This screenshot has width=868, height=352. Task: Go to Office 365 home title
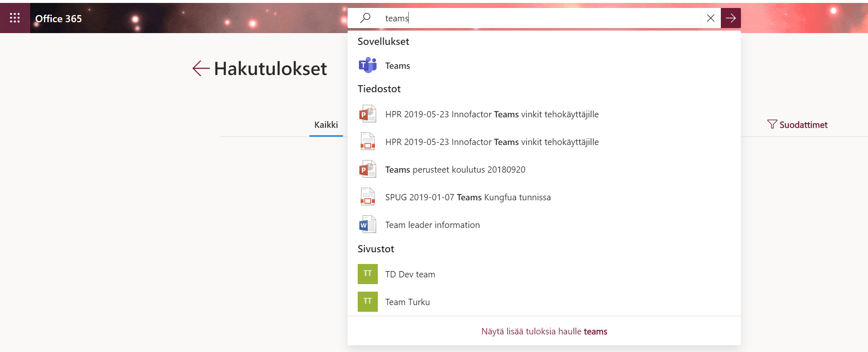[x=58, y=18]
